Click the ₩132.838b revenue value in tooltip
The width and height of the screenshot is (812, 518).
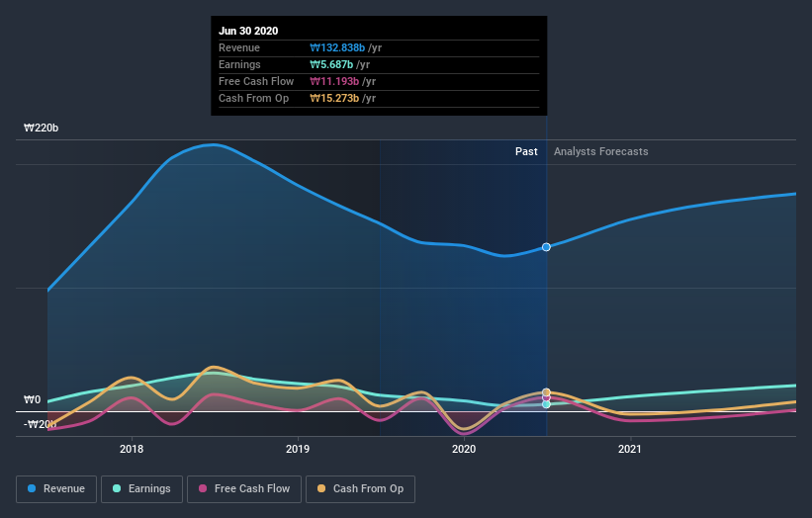337,47
